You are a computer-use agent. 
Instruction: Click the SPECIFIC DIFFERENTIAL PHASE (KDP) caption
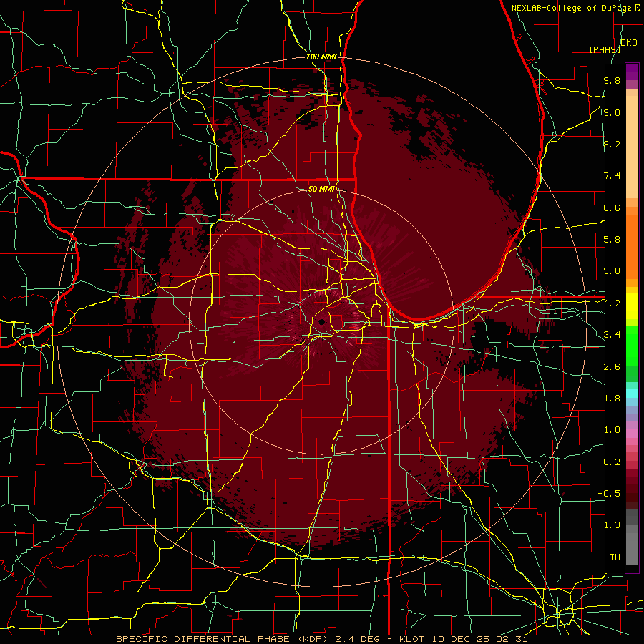[223, 639]
